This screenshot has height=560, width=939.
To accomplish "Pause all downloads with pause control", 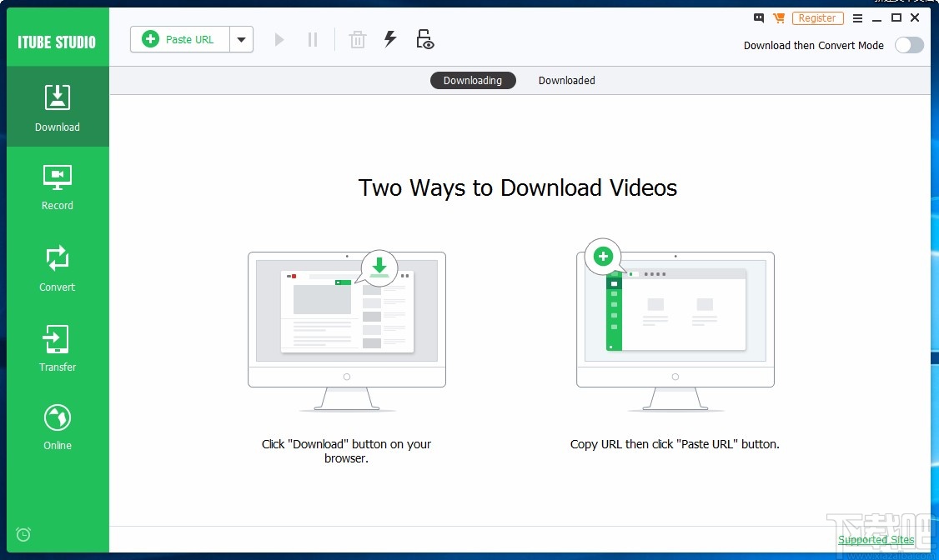I will (x=313, y=38).
